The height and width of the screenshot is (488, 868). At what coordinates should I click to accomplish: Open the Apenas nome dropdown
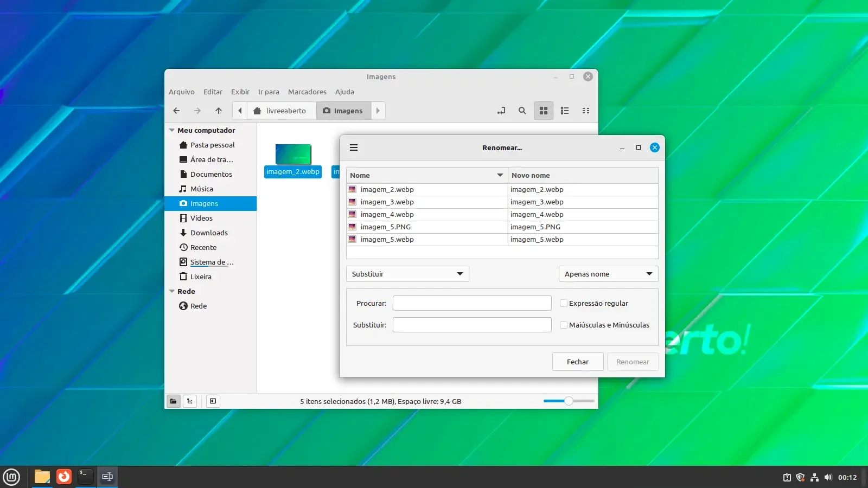click(x=608, y=274)
